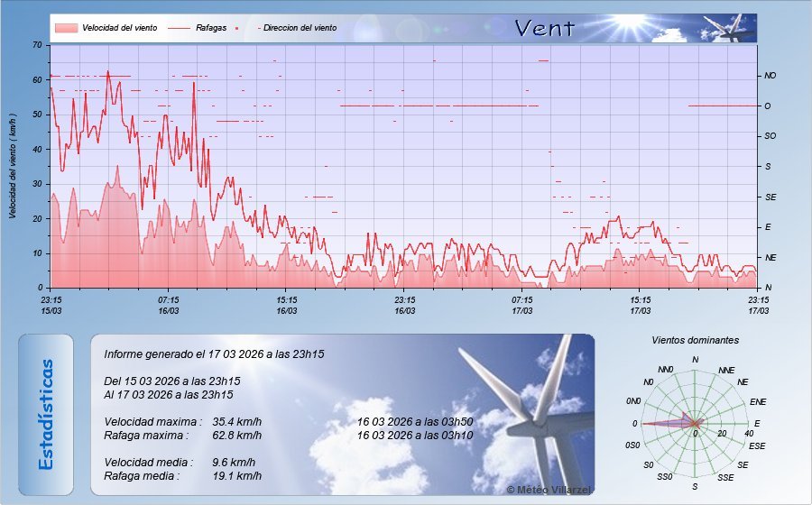Click the center of the wind rose

695,424
